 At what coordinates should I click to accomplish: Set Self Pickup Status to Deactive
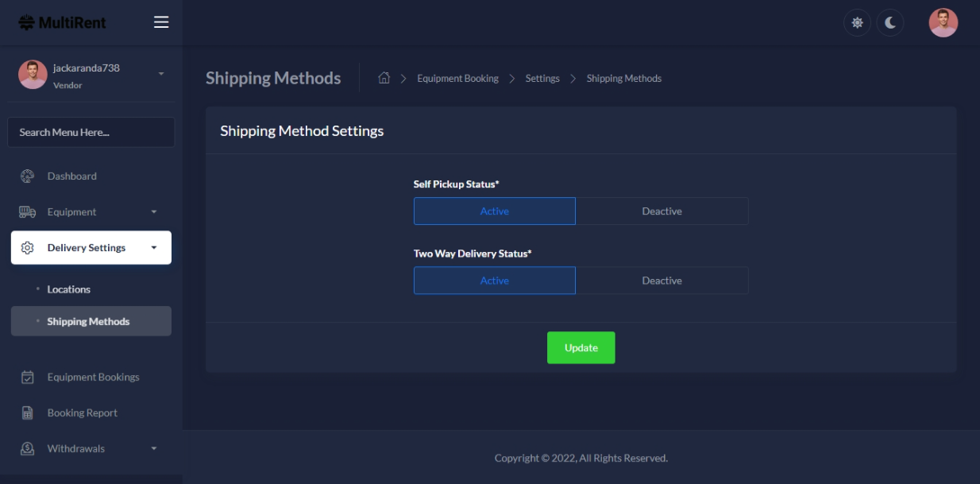[662, 211]
